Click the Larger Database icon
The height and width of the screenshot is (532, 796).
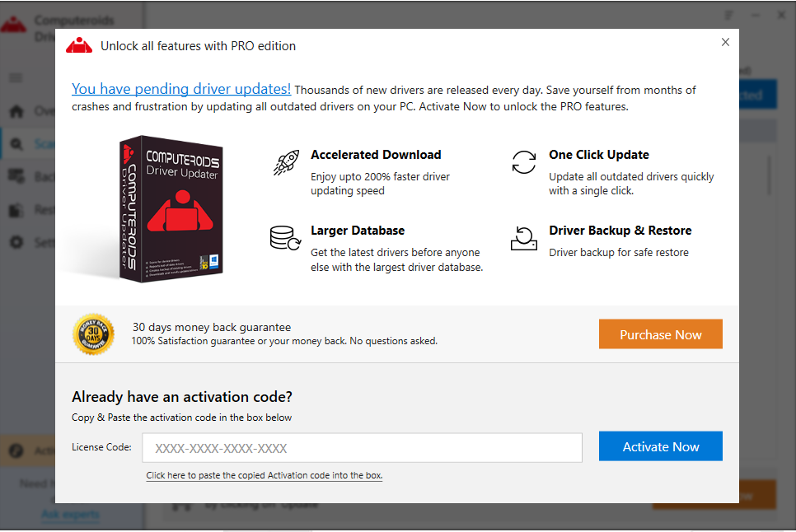285,238
